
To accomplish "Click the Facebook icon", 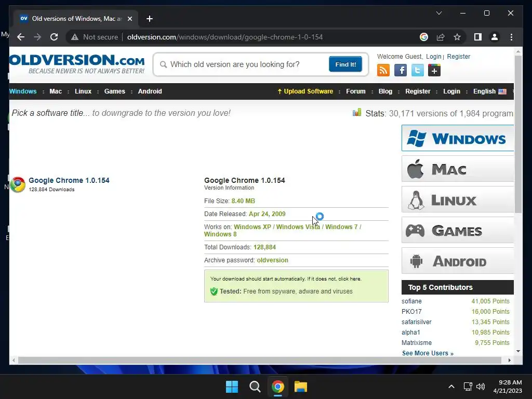I will click(401, 70).
